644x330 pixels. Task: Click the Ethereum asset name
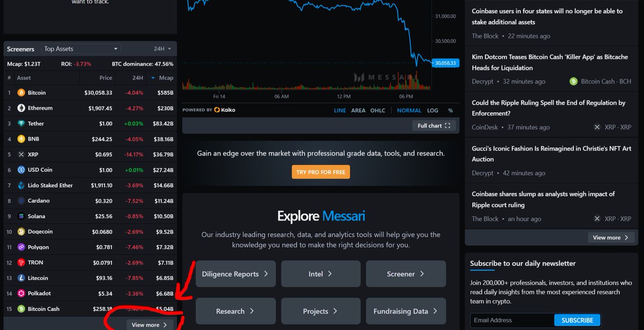click(40, 108)
